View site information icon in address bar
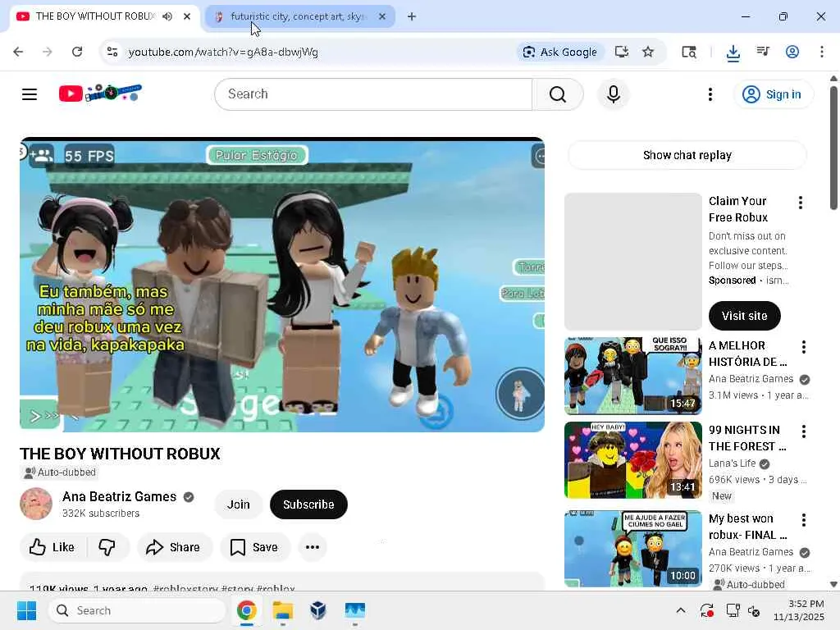This screenshot has height=630, width=840. [x=112, y=52]
